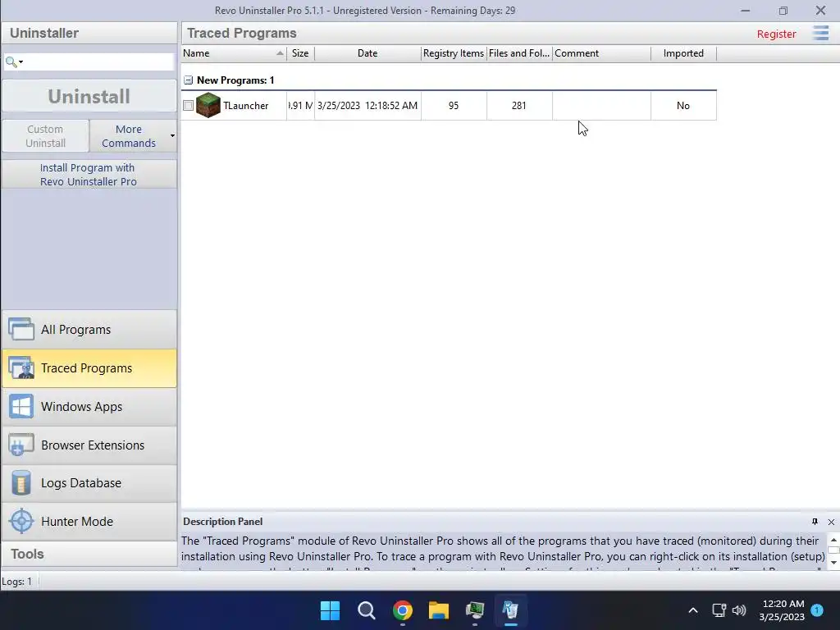This screenshot has height=630, width=840.
Task: Open the Logs Database module
Action: tap(89, 482)
